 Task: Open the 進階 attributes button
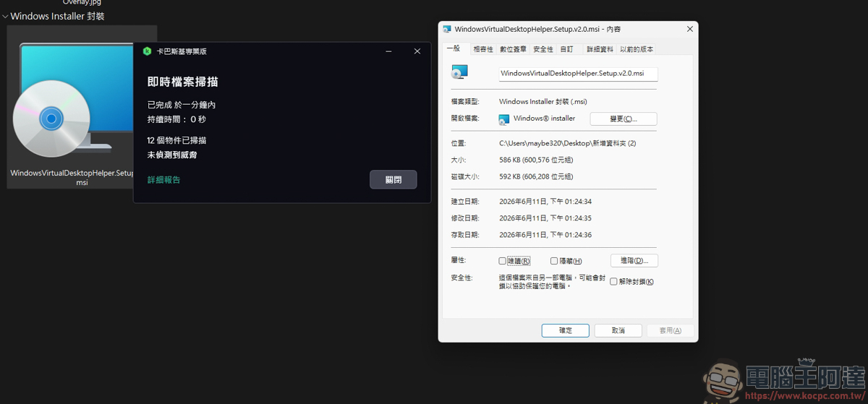[x=634, y=260]
